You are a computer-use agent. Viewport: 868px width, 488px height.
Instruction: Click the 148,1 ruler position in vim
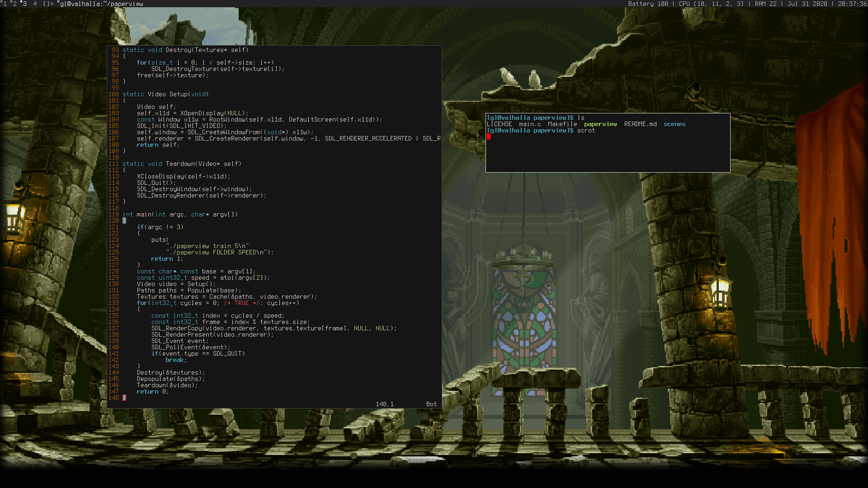(x=384, y=404)
